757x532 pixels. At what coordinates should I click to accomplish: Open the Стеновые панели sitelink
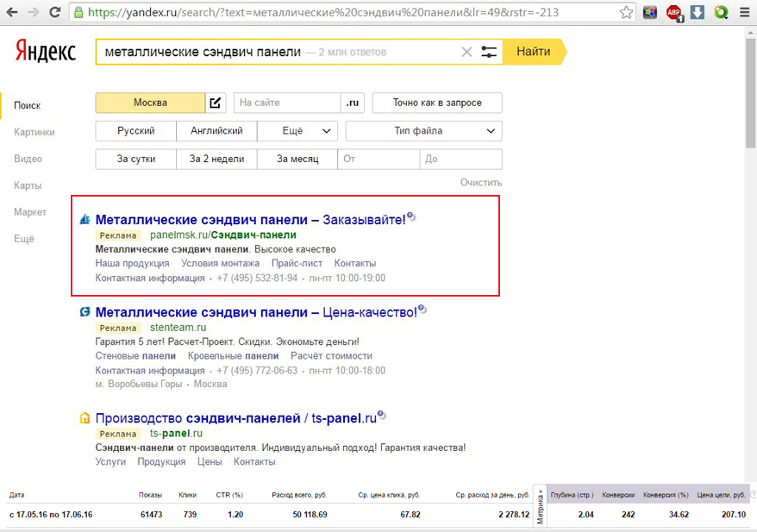click(135, 356)
